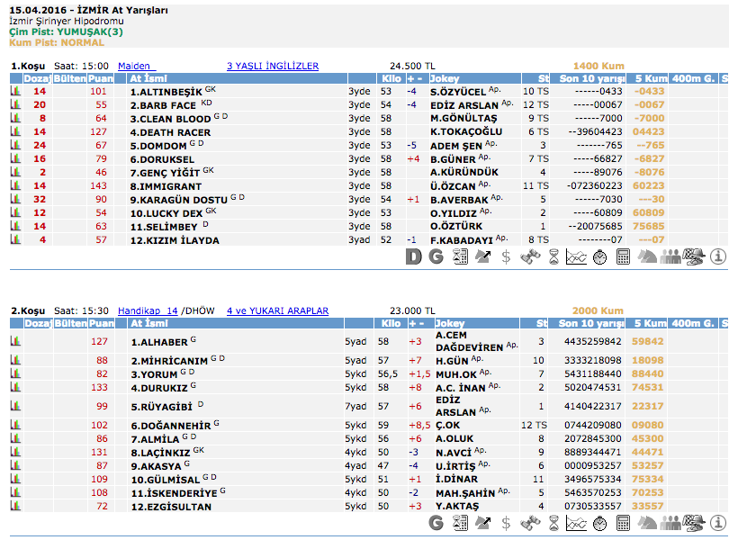Click the Son 10 yarışı header in race 1

pyautogui.click(x=591, y=78)
